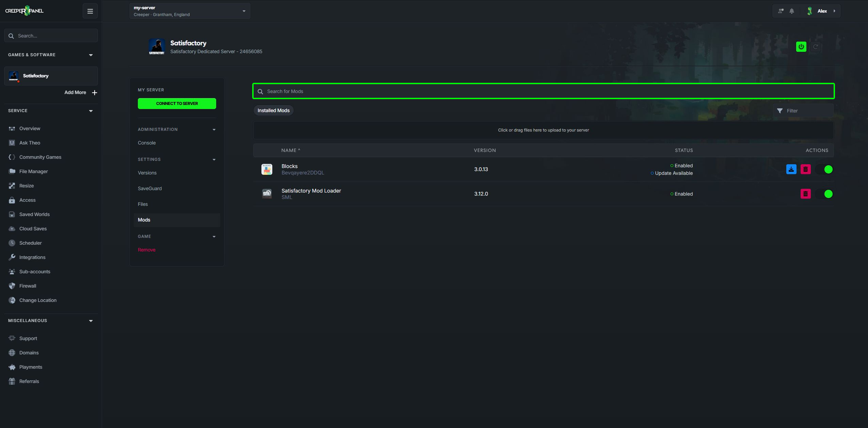Open the hamburger menu beside the CreeperPanel logo
This screenshot has width=868, height=428.
click(x=90, y=11)
